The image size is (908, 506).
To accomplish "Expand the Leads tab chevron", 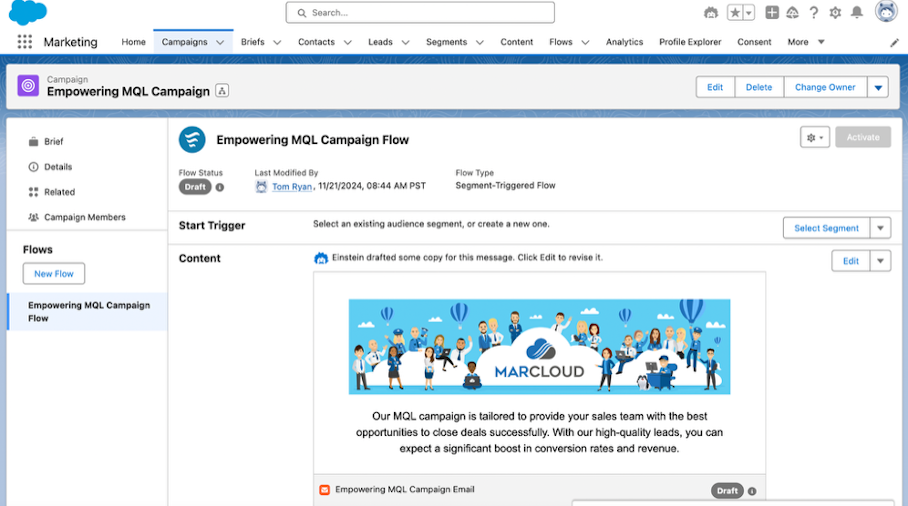I will [405, 42].
